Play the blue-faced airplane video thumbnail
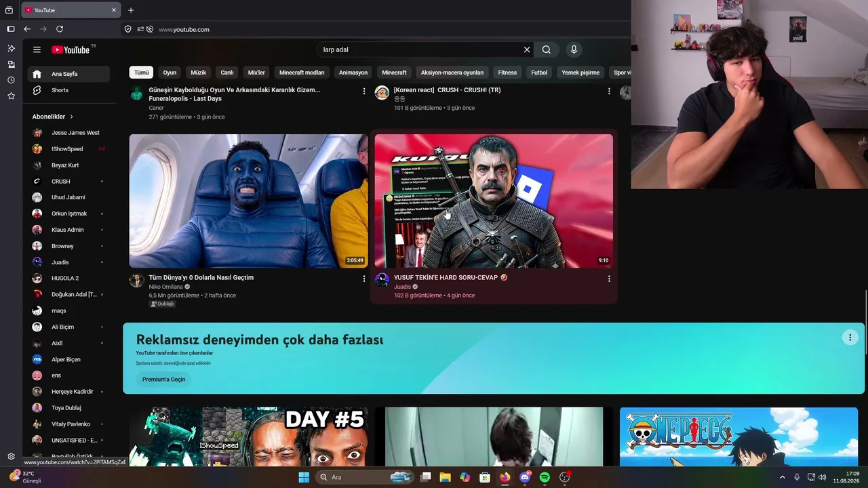 tap(248, 201)
